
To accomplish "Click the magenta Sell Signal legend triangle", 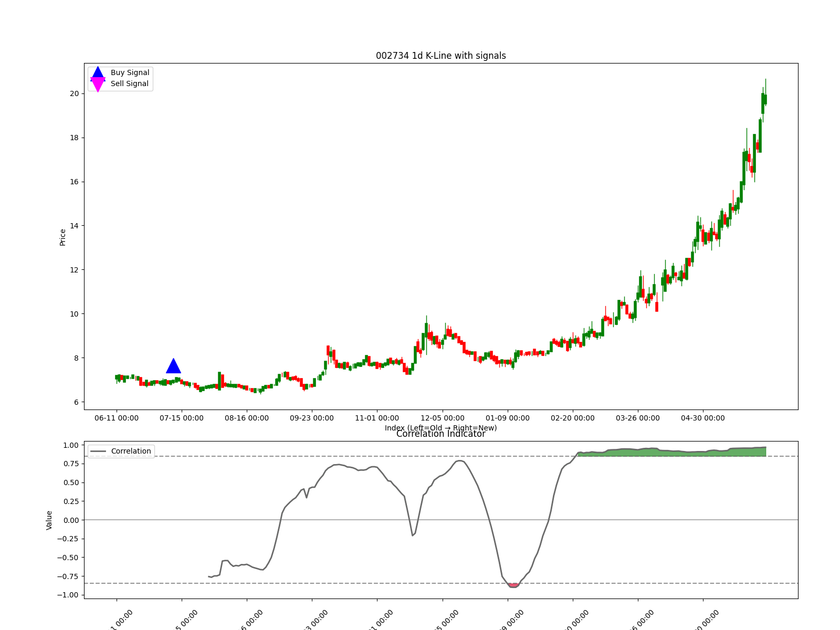I will 98,85.
